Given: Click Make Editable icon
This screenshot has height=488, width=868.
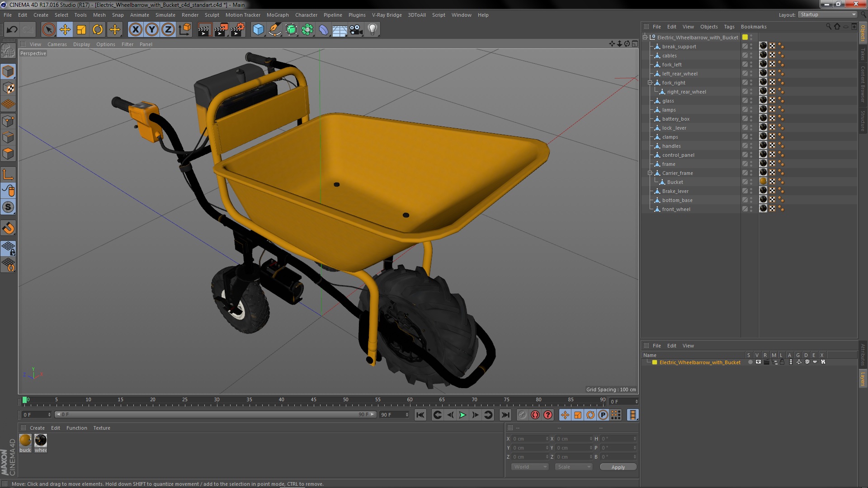Looking at the screenshot, I should tap(8, 51).
